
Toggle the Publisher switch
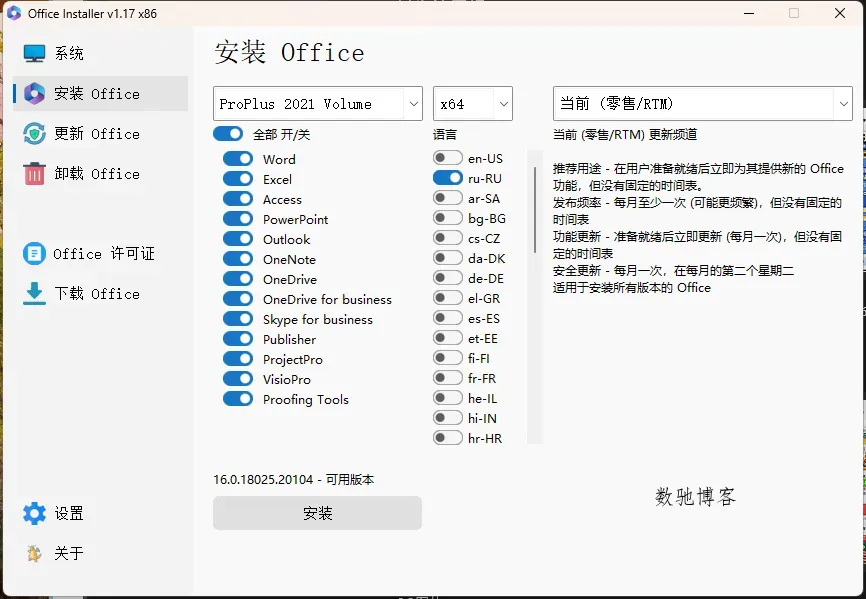[x=238, y=339]
